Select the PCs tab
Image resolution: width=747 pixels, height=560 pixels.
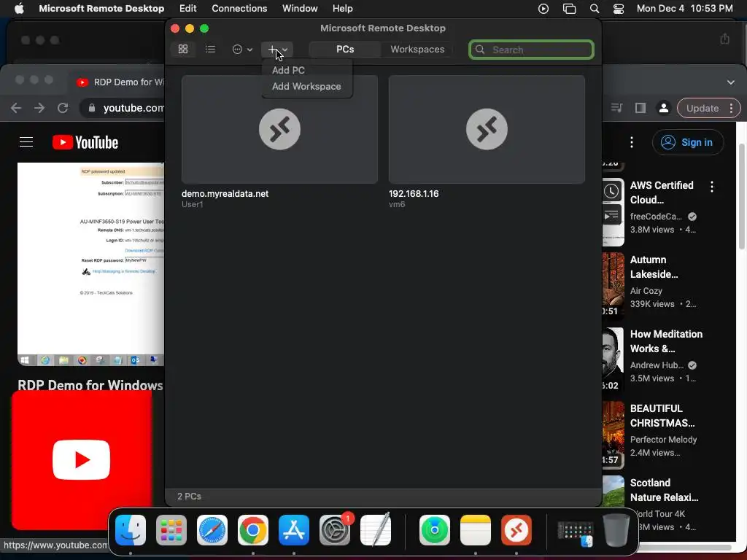345,49
